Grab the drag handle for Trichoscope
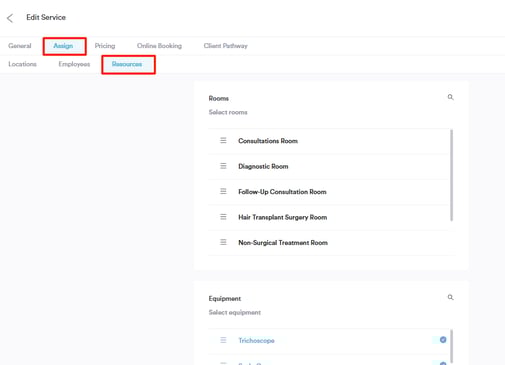 click(x=223, y=340)
